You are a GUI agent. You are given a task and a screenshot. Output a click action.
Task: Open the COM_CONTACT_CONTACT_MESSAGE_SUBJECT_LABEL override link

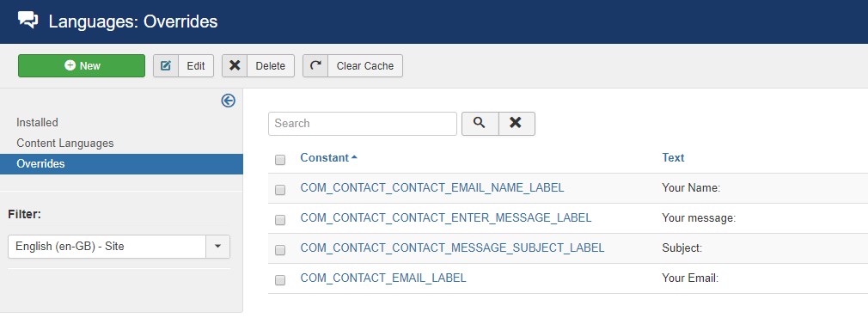point(452,248)
